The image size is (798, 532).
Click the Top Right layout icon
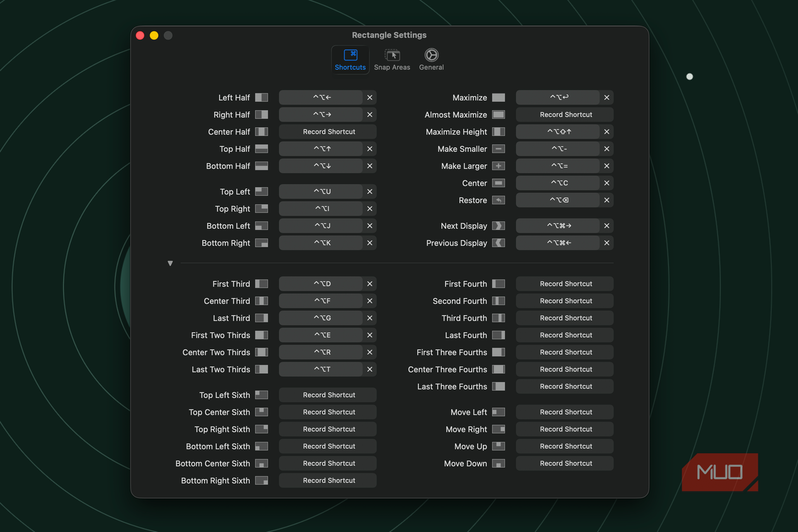coord(262,209)
